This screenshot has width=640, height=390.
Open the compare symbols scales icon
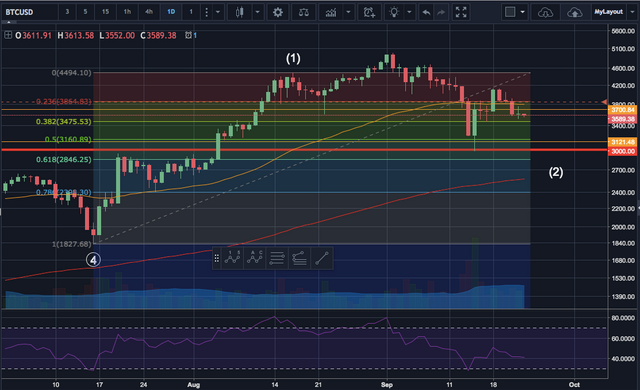304,12
